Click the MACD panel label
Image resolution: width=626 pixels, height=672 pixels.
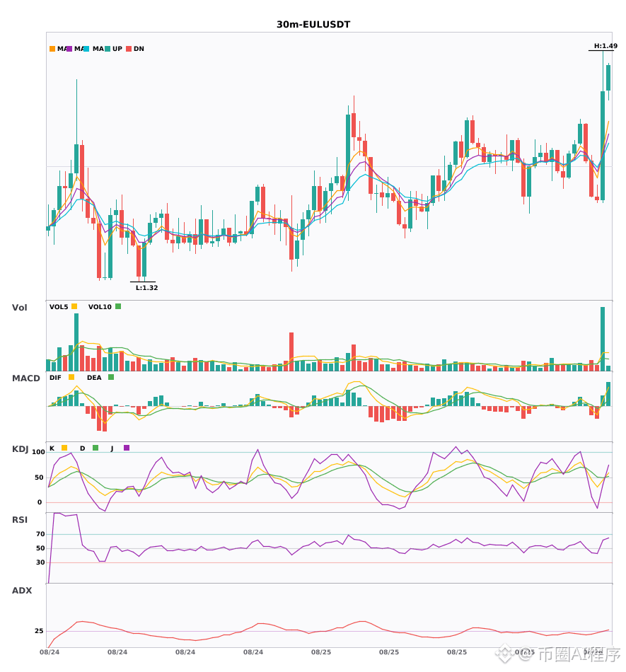coord(25,378)
